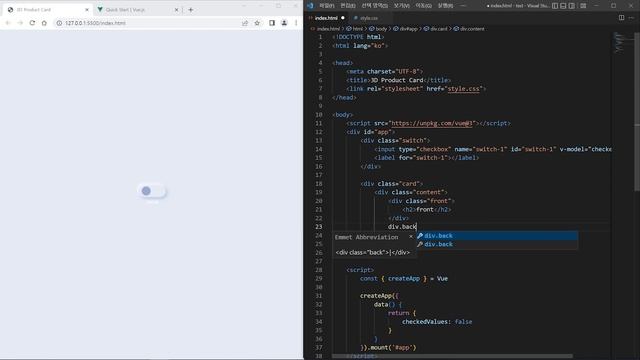Image resolution: width=640 pixels, height=360 pixels.
Task: Toggle the switch on the web page
Action: coord(152,191)
